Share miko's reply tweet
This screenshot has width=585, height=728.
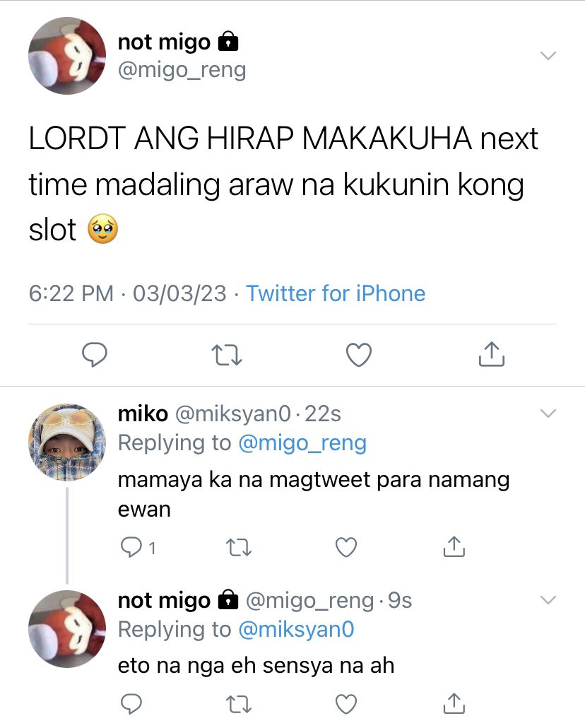454,546
